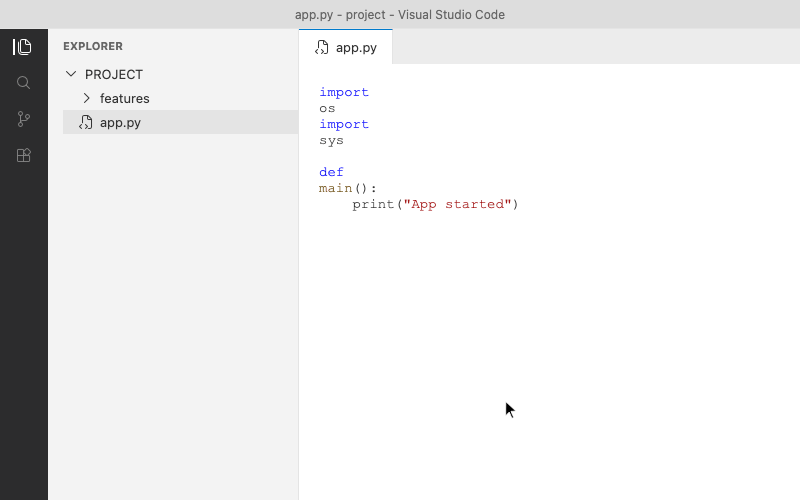The width and height of the screenshot is (800, 500).
Task: Open the Extensions view icon
Action: coord(23,155)
